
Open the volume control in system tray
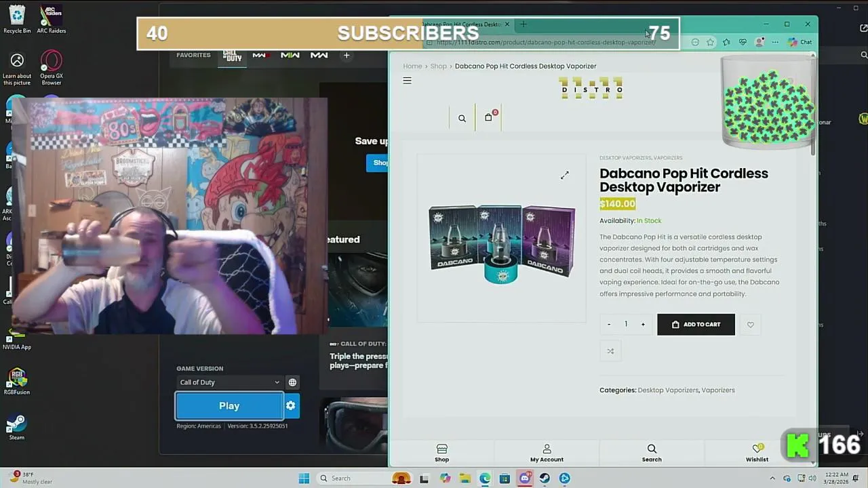point(813,479)
